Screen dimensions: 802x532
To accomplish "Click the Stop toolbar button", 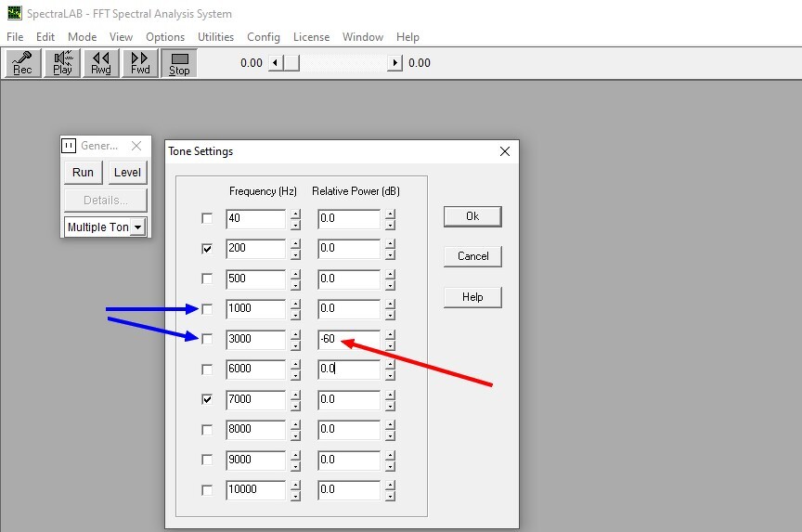I will click(x=179, y=63).
